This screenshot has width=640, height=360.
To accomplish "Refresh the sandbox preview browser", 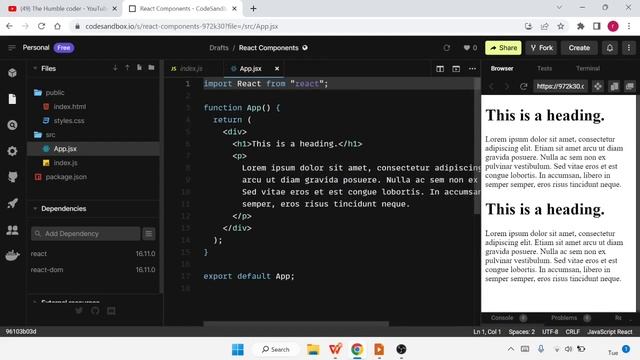I will click(524, 86).
